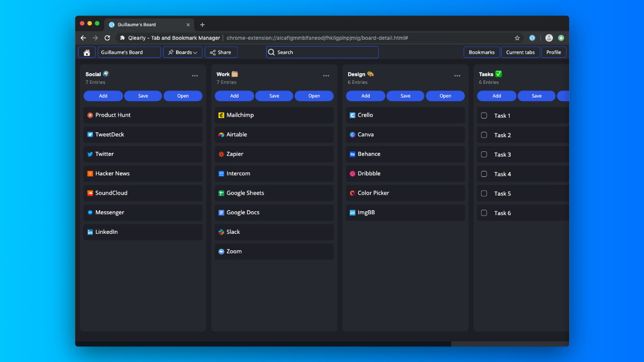Open a new tab with plus icon
This screenshot has height=362, width=644.
coord(202,25)
